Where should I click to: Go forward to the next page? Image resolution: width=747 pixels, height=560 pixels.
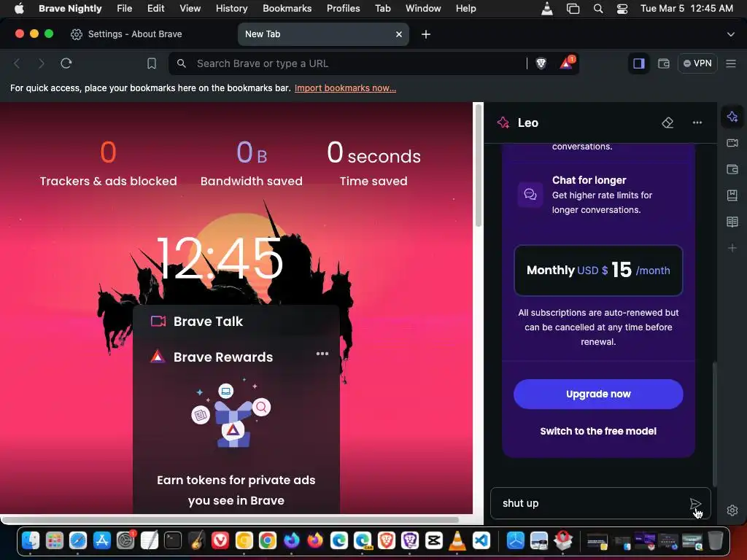pos(42,63)
